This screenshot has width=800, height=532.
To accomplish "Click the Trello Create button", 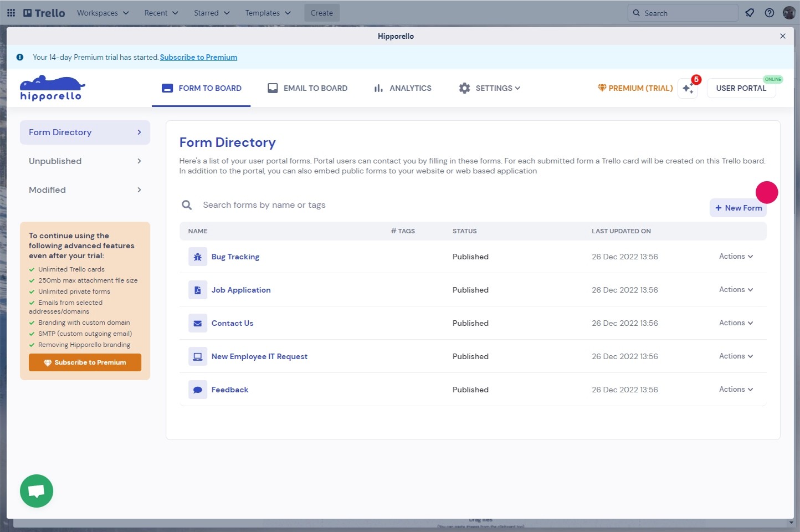I will click(322, 13).
